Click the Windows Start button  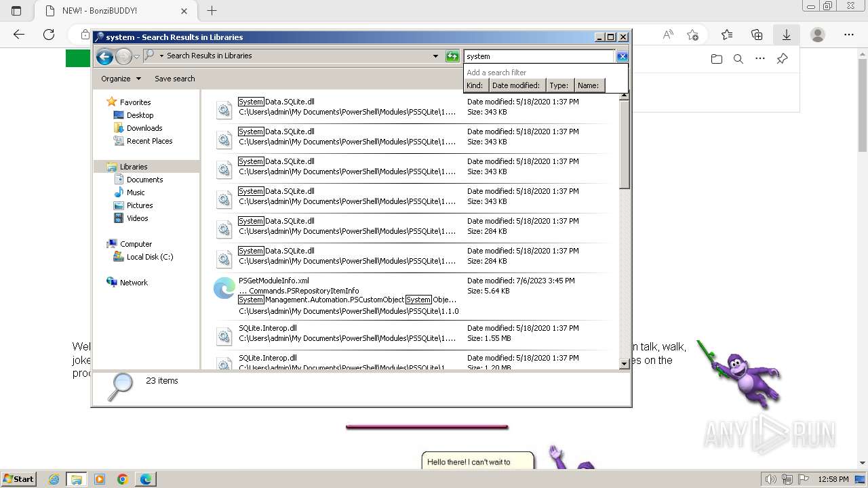tap(18, 479)
